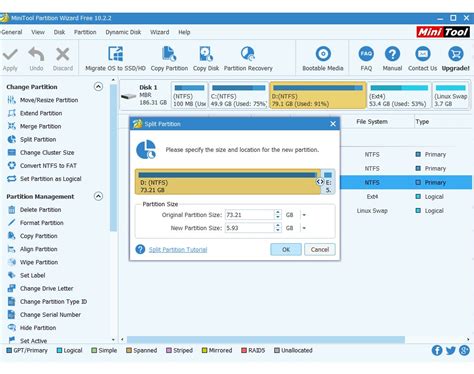Image resolution: width=474 pixels, height=374 pixels.
Task: Increase Original Partition Size with up arrow
Action: tap(278, 212)
